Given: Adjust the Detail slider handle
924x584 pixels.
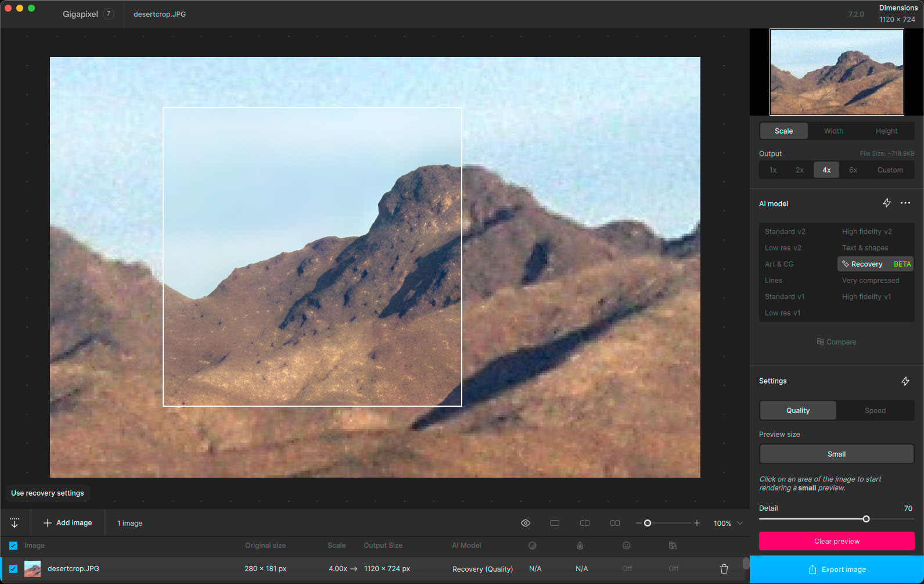Looking at the screenshot, I should click(866, 519).
